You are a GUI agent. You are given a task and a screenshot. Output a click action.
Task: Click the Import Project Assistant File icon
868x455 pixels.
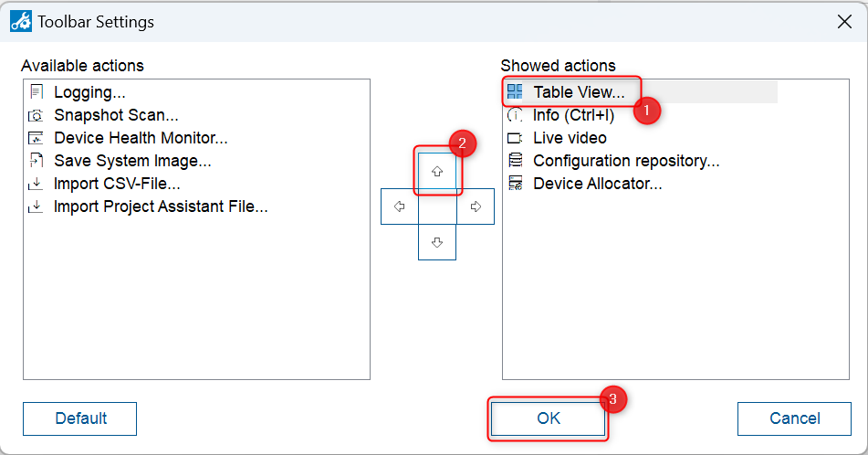pyautogui.click(x=37, y=206)
